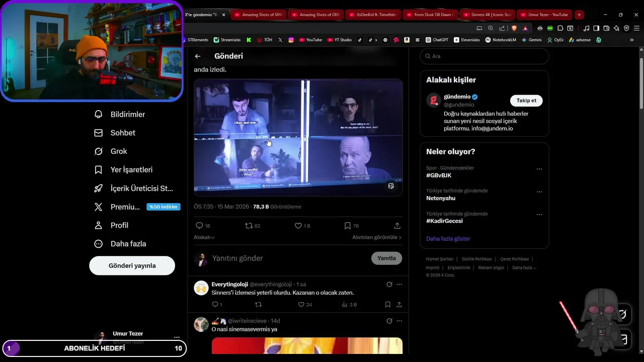Click the Ara search field
644x362 pixels.
(x=484, y=56)
